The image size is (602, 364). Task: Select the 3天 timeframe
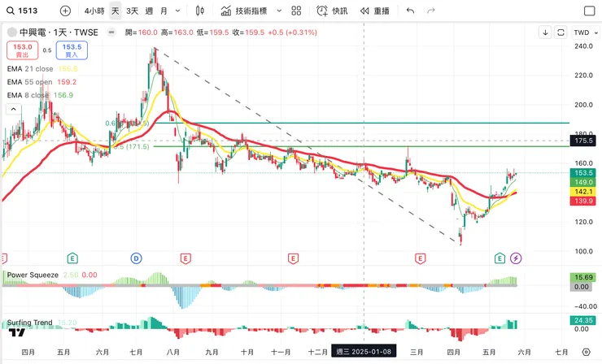(x=132, y=11)
